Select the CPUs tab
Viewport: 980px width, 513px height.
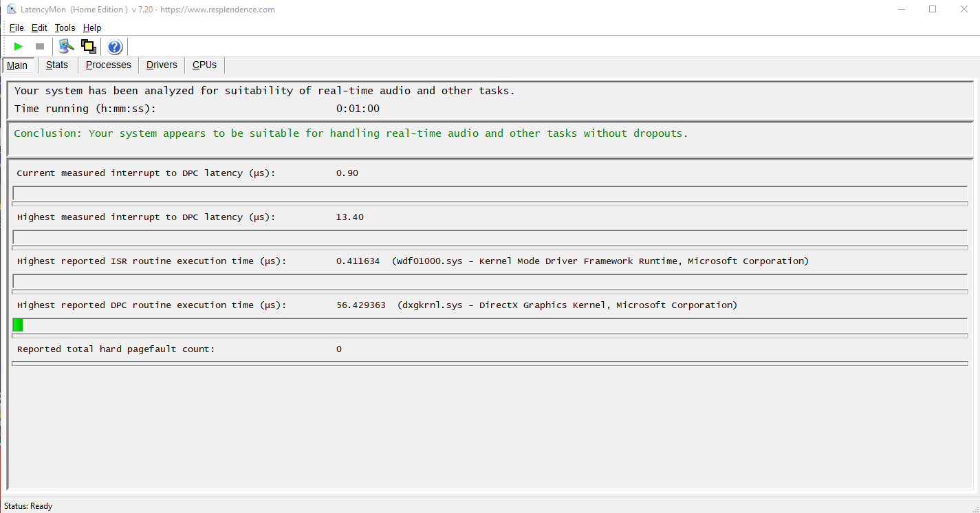[204, 65]
